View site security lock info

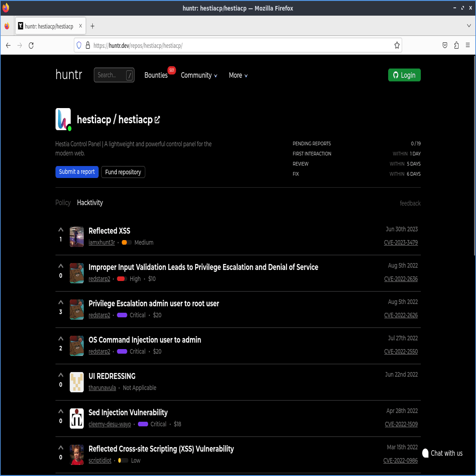pyautogui.click(x=88, y=46)
